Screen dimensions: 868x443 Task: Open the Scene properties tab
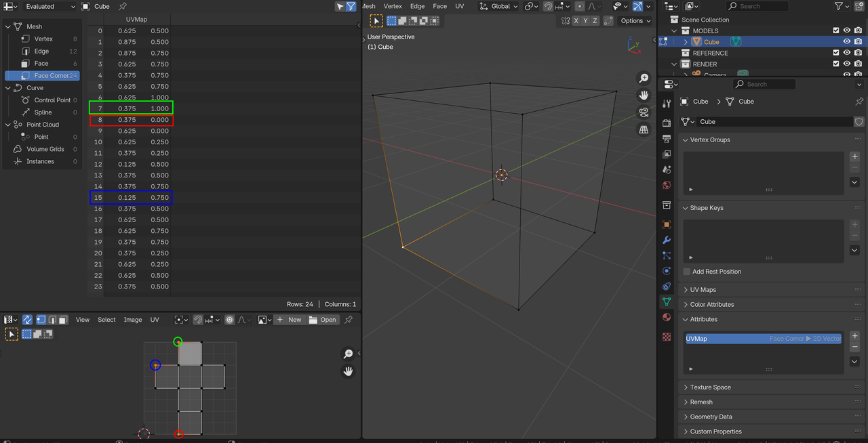[x=667, y=170]
